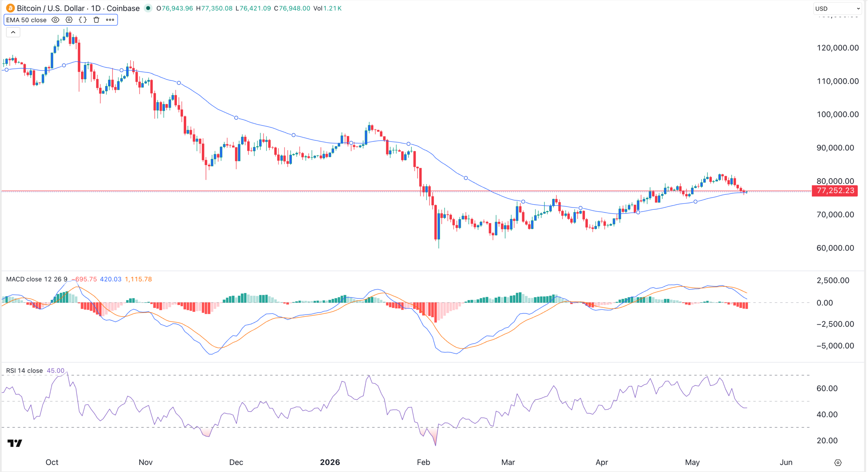Screen dimensions: 868x472
Task: Toggle EMA 50 indicator visibility eye
Action: pos(55,20)
